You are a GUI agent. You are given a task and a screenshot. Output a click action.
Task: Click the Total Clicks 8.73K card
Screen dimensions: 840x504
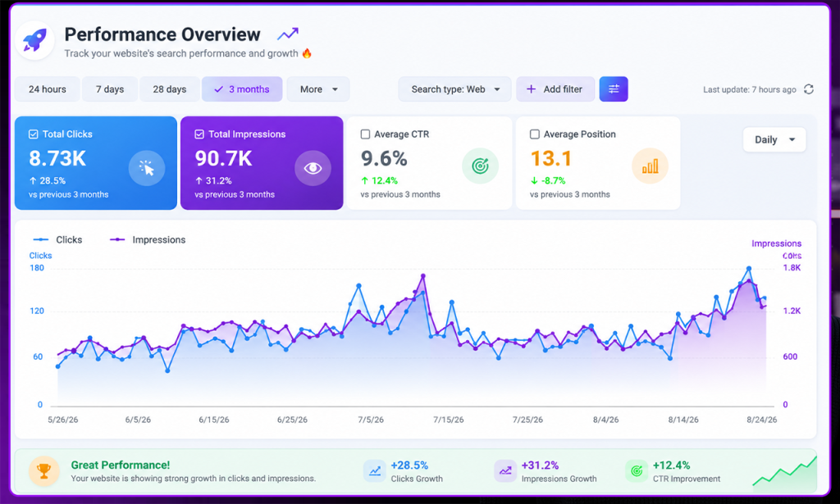[x=96, y=163]
